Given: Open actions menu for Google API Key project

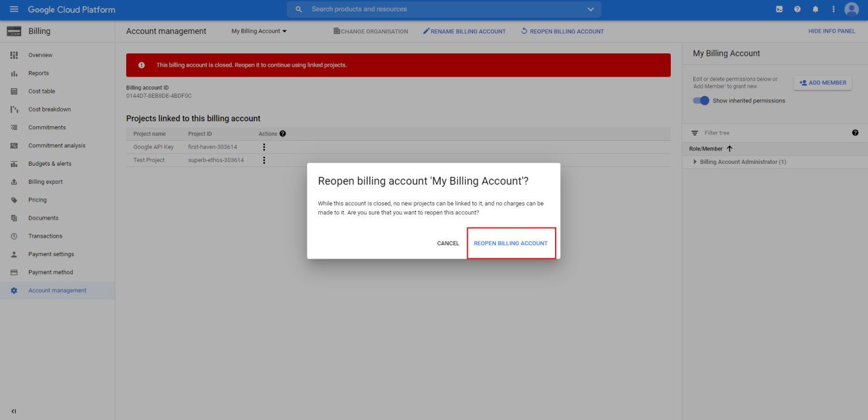Looking at the screenshot, I should click(264, 147).
